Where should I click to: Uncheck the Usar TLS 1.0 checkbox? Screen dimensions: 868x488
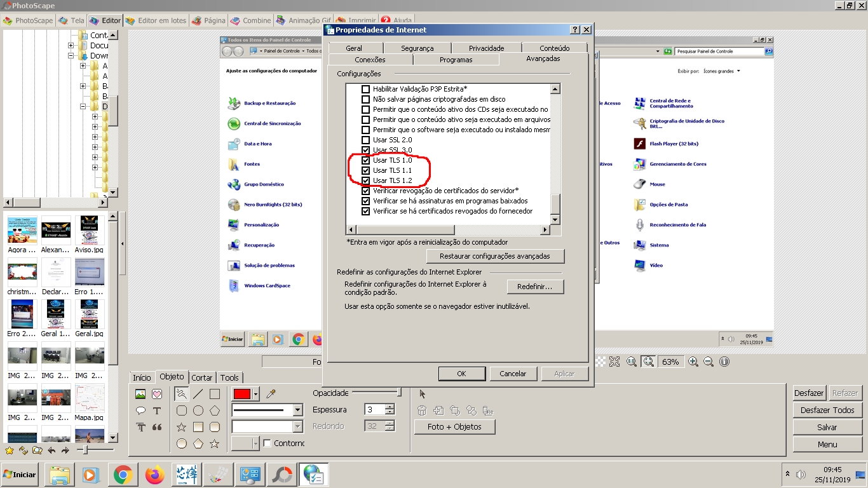pos(365,160)
